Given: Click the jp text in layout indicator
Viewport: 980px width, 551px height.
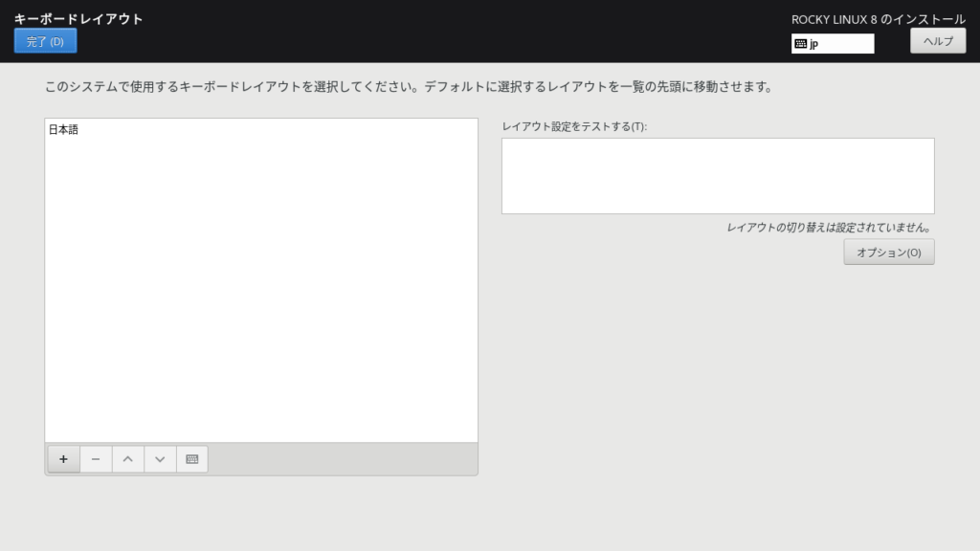Looking at the screenshot, I should pos(814,44).
